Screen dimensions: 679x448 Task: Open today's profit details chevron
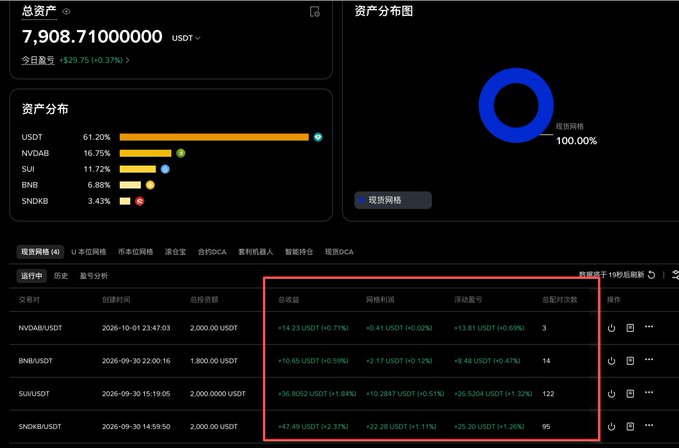[x=127, y=60]
